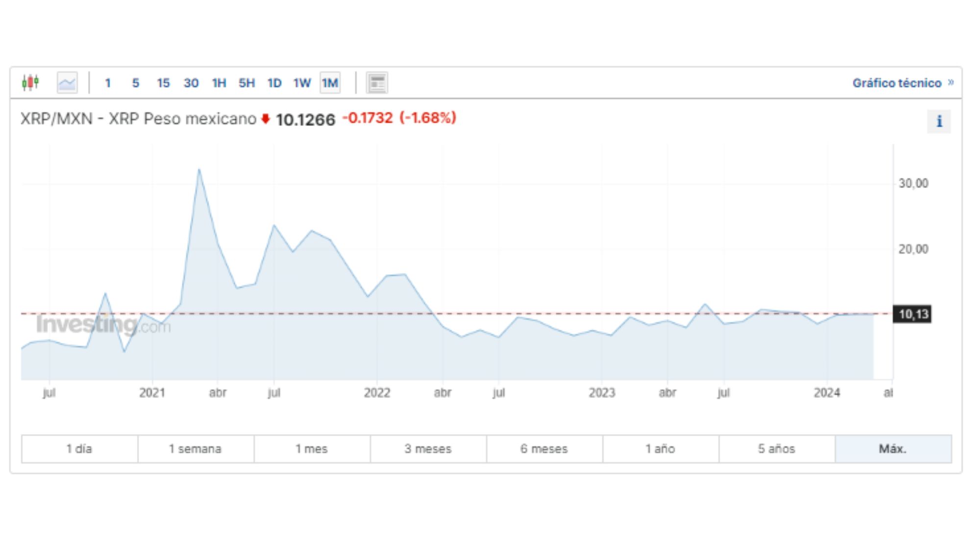This screenshot has height=539, width=980.
Task: Click the 10,13 current price label
Action: [x=912, y=314]
